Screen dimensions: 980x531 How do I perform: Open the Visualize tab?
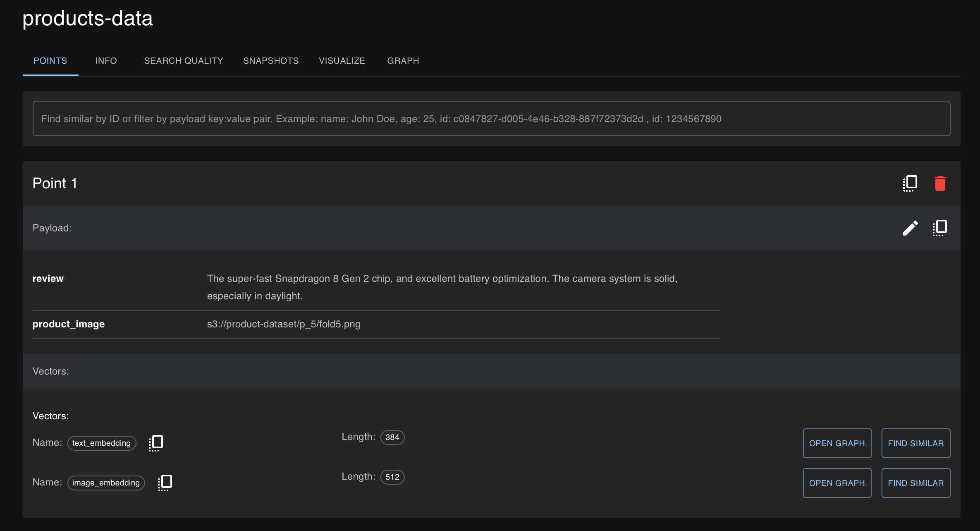342,61
